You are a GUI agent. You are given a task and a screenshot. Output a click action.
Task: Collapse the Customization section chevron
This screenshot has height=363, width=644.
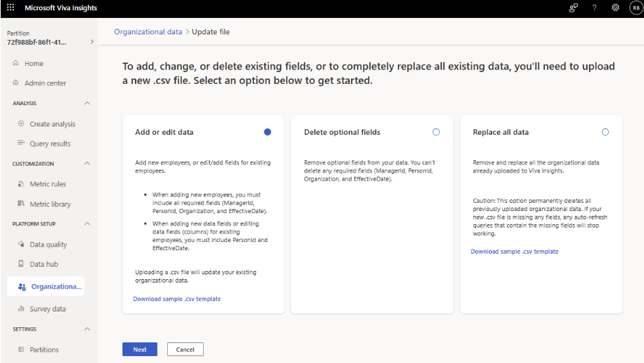(x=87, y=163)
